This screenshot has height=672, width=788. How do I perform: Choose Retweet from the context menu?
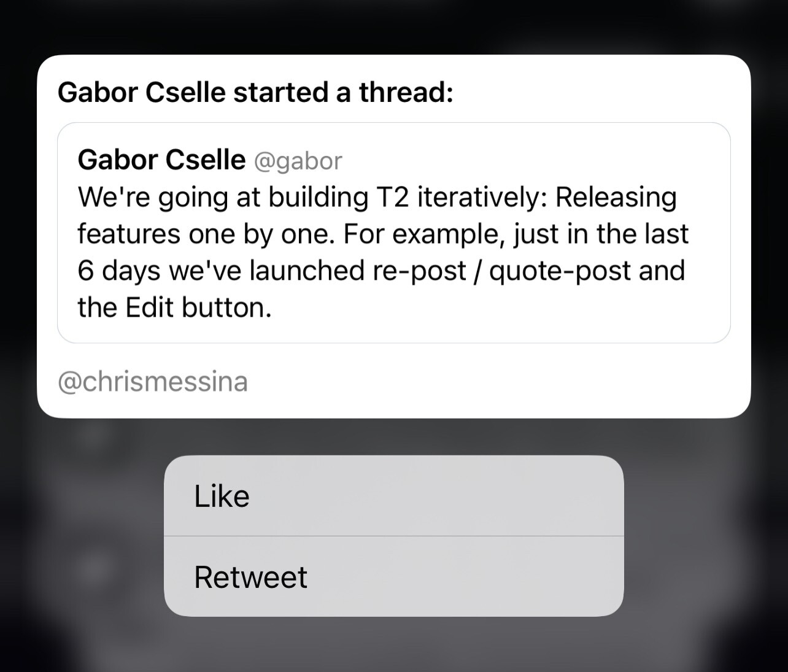click(x=393, y=577)
